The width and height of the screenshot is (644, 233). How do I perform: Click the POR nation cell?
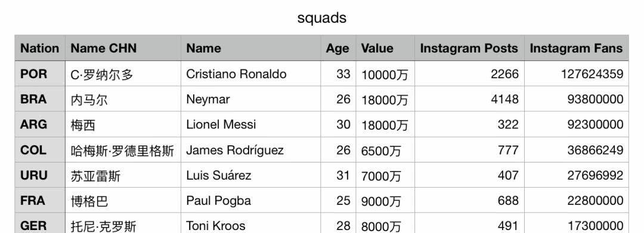coord(40,73)
